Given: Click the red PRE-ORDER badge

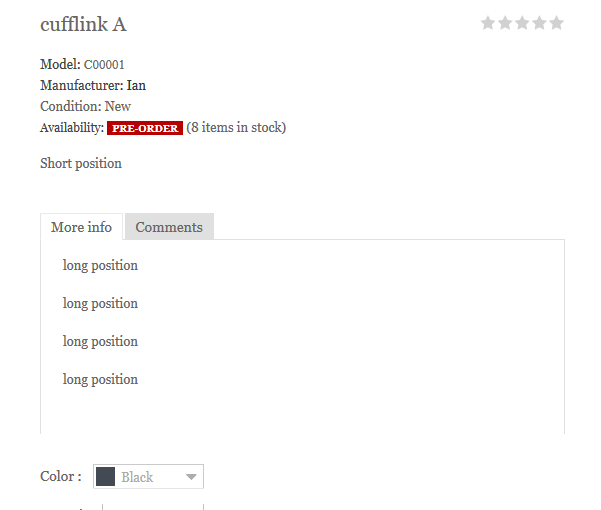Looking at the screenshot, I should (145, 128).
